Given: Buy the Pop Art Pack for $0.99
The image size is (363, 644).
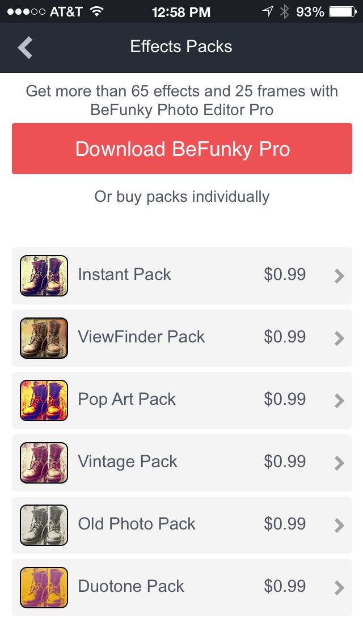Looking at the screenshot, I should coord(285,400).
